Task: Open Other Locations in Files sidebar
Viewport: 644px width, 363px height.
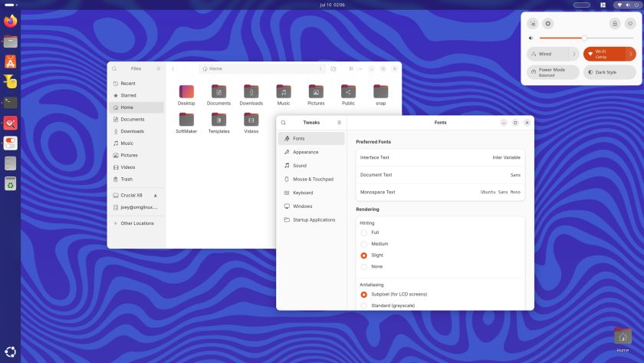Action: click(x=136, y=223)
